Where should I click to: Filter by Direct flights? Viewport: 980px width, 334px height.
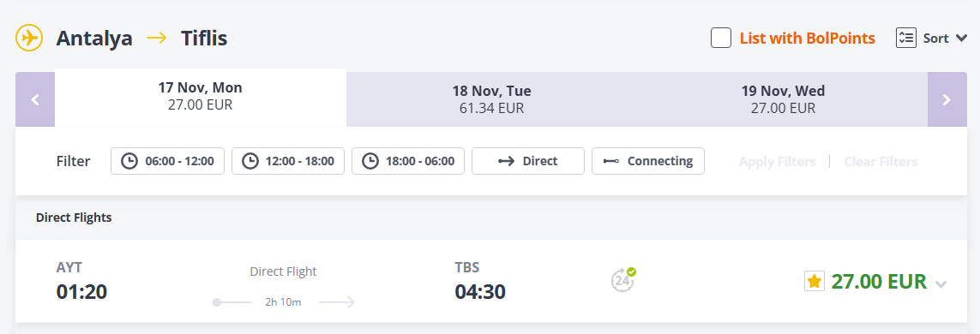pos(528,161)
